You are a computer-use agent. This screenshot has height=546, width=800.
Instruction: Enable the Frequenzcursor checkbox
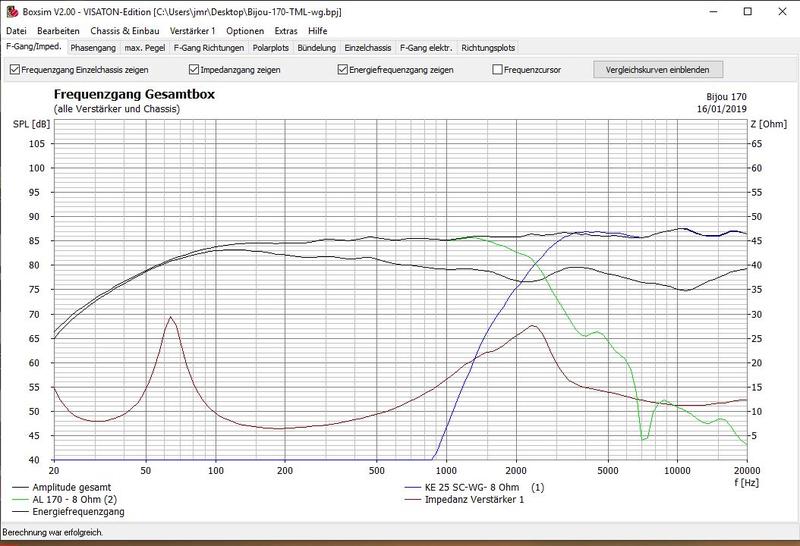498,70
